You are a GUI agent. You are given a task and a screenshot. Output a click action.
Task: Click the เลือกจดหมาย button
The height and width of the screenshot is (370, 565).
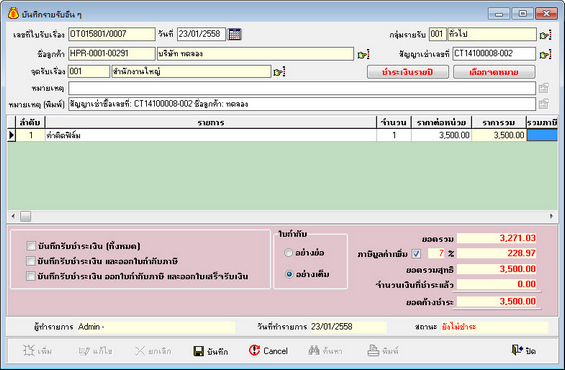494,72
